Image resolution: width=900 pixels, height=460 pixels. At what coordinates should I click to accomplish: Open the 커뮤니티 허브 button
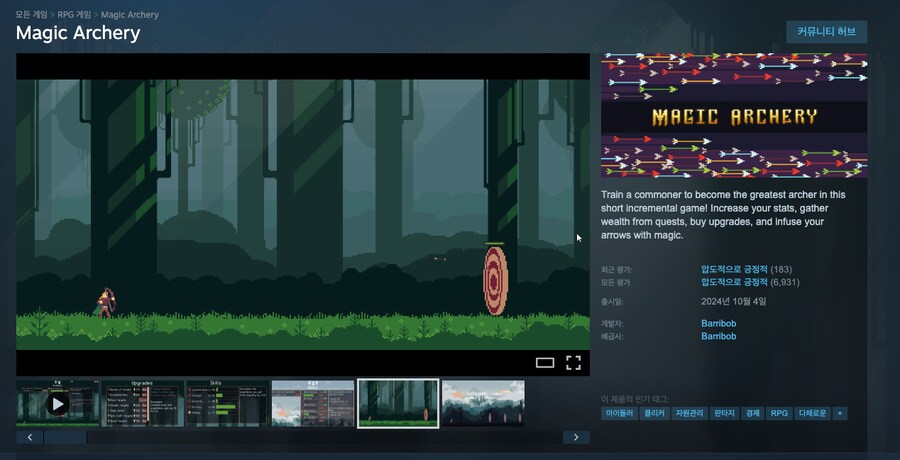coord(826,31)
